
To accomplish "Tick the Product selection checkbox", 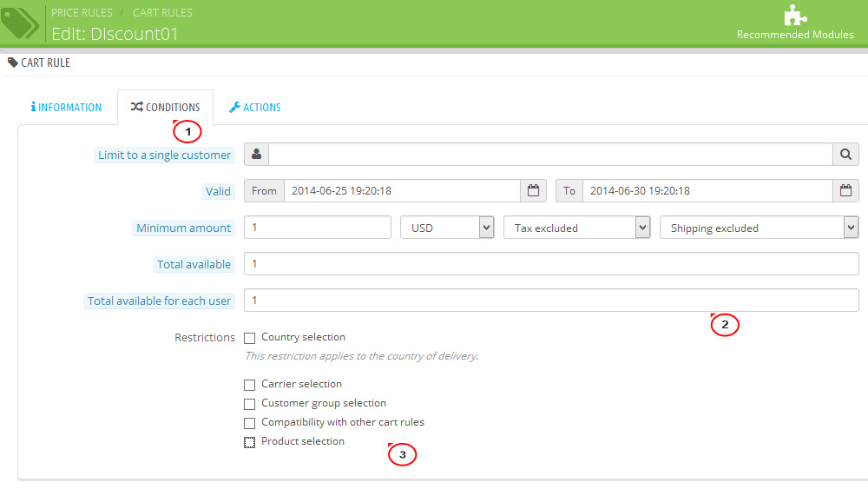I will (x=250, y=442).
